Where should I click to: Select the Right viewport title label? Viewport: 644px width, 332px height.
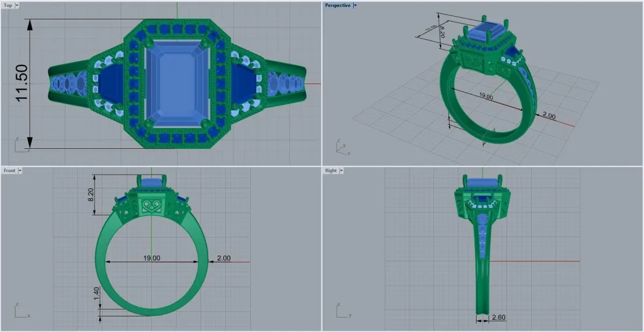point(331,170)
